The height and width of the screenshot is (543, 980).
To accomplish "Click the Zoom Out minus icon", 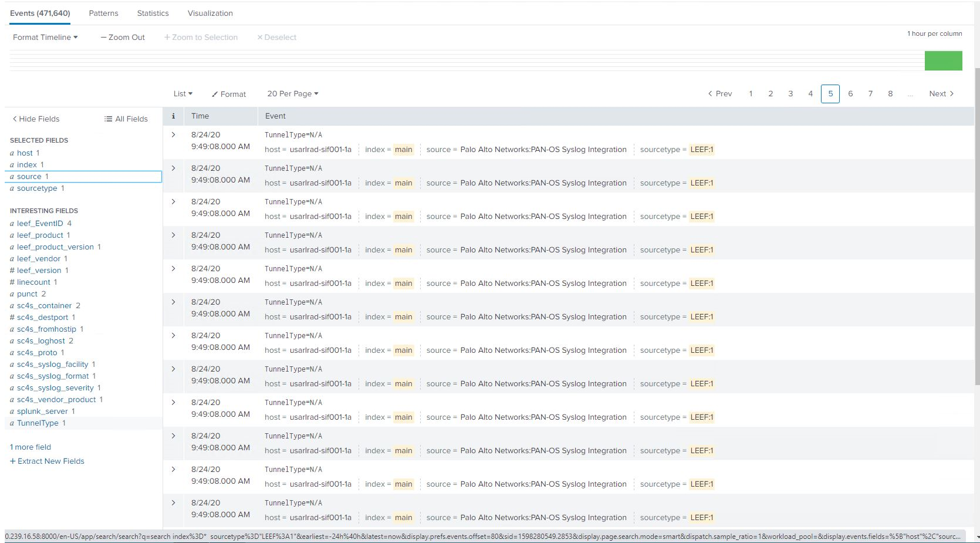I will pos(103,37).
